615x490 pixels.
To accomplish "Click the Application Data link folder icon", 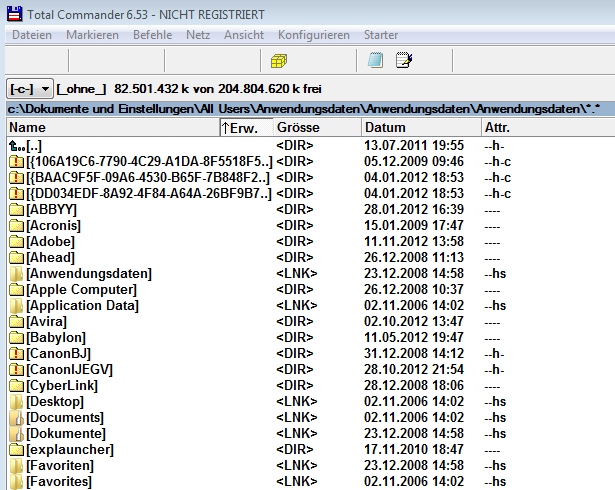I will [x=16, y=306].
